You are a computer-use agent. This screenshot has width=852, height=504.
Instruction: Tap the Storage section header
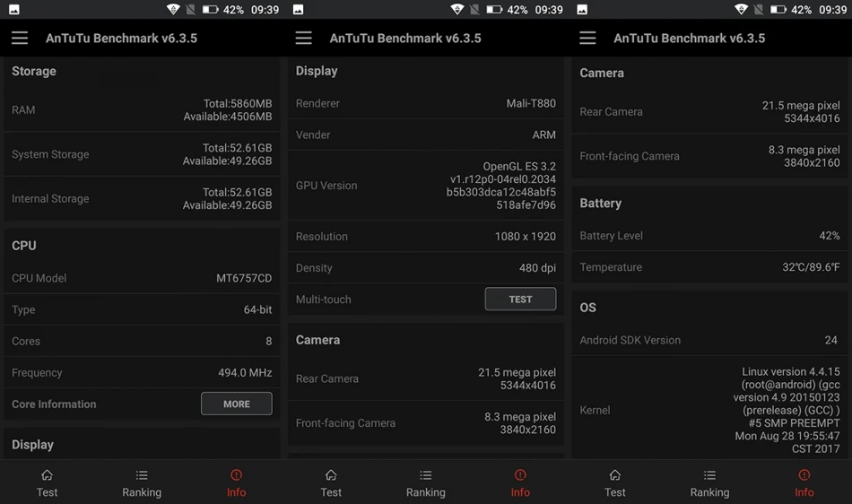pyautogui.click(x=34, y=71)
